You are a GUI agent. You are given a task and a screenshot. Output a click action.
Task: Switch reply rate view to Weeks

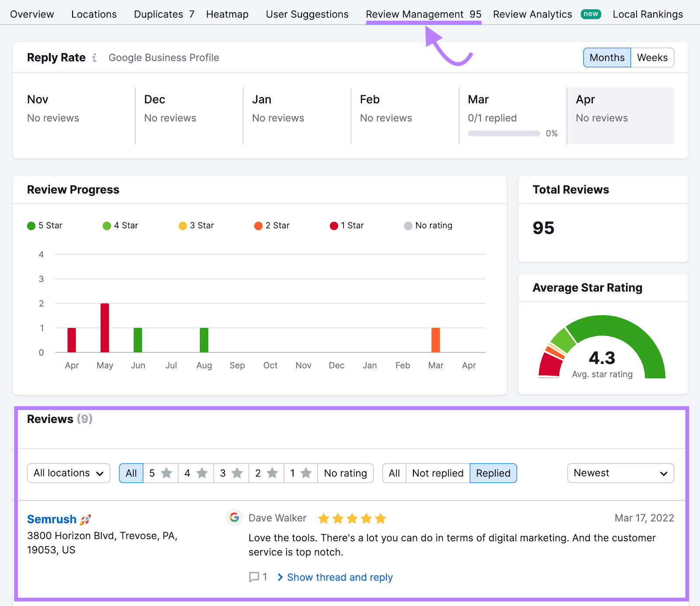(651, 57)
